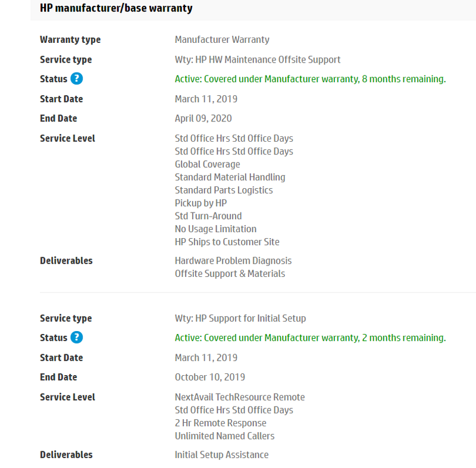Select the 'Manufacturer Warranty' type text
476x468 pixels.
pos(222,40)
